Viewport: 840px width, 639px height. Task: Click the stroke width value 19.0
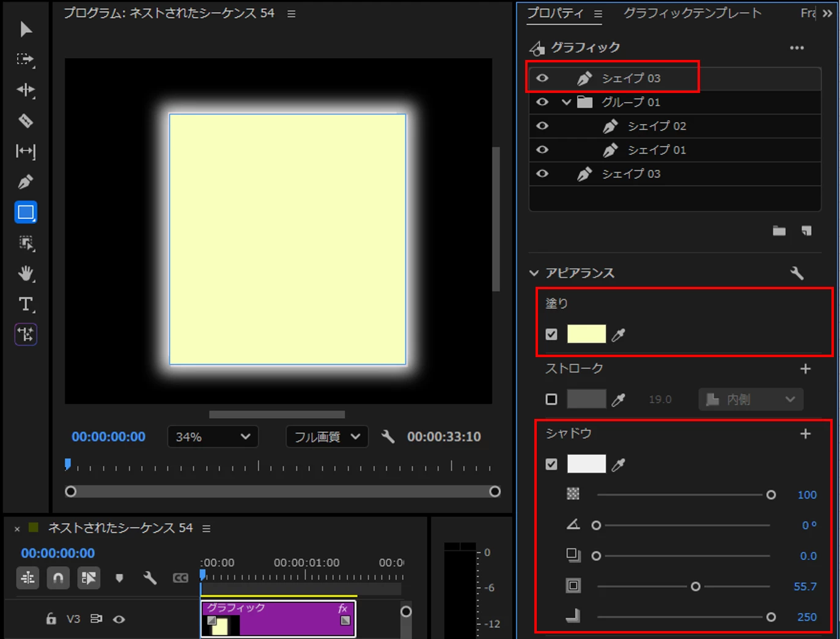pyautogui.click(x=660, y=399)
